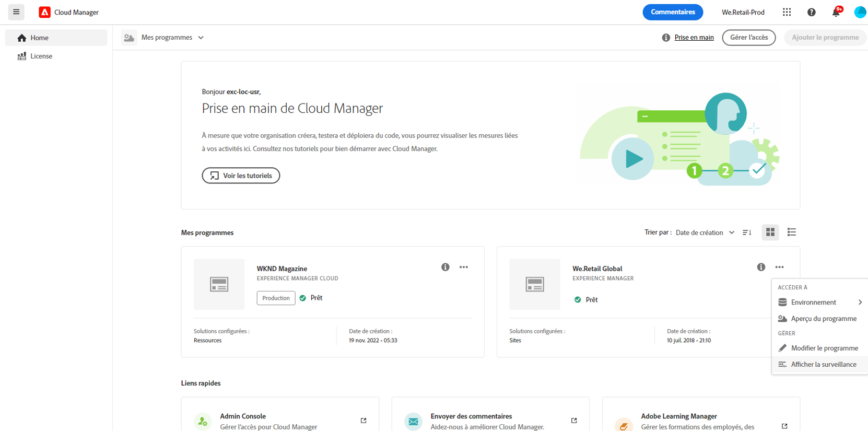Open the apps grid switcher
868x431 pixels.
(787, 12)
